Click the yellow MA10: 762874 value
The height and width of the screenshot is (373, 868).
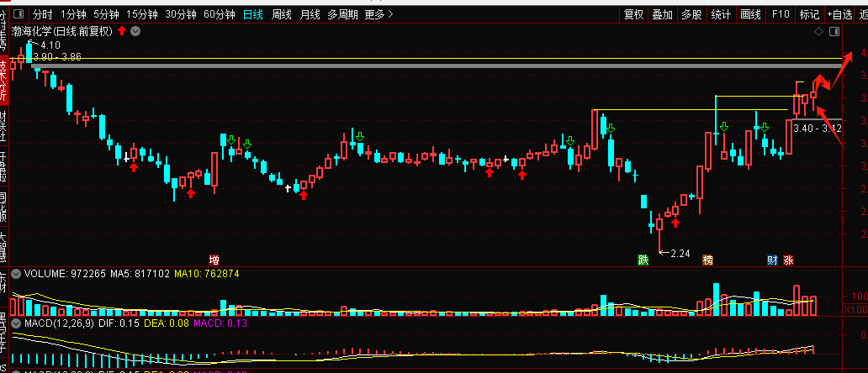tap(206, 274)
